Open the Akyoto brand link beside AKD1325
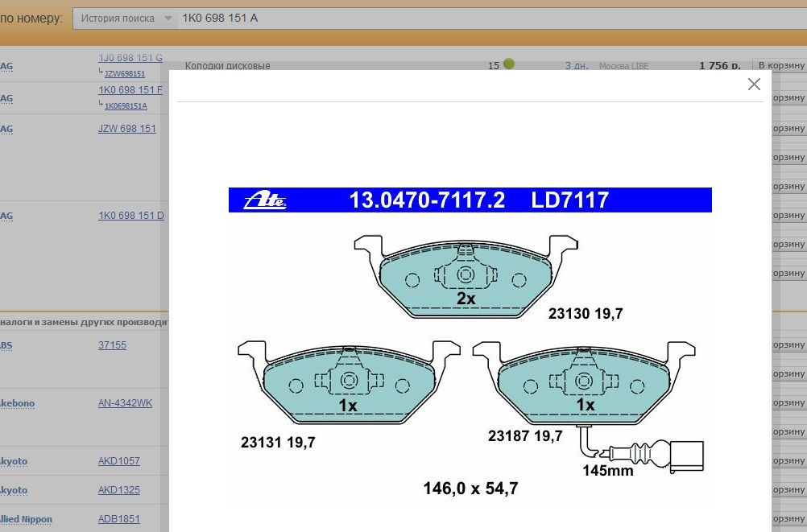Image resolution: width=807 pixels, height=532 pixels. pyautogui.click(x=14, y=490)
